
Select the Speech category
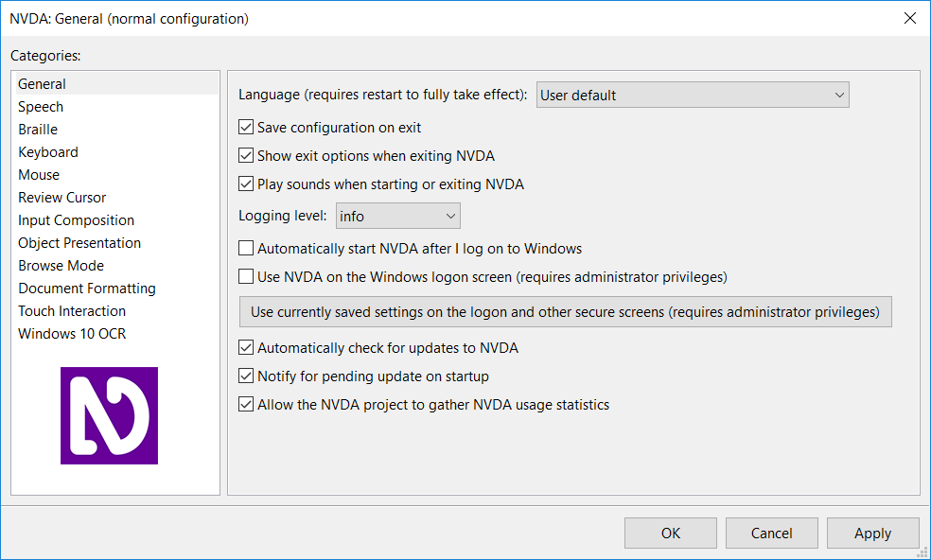[x=41, y=107]
